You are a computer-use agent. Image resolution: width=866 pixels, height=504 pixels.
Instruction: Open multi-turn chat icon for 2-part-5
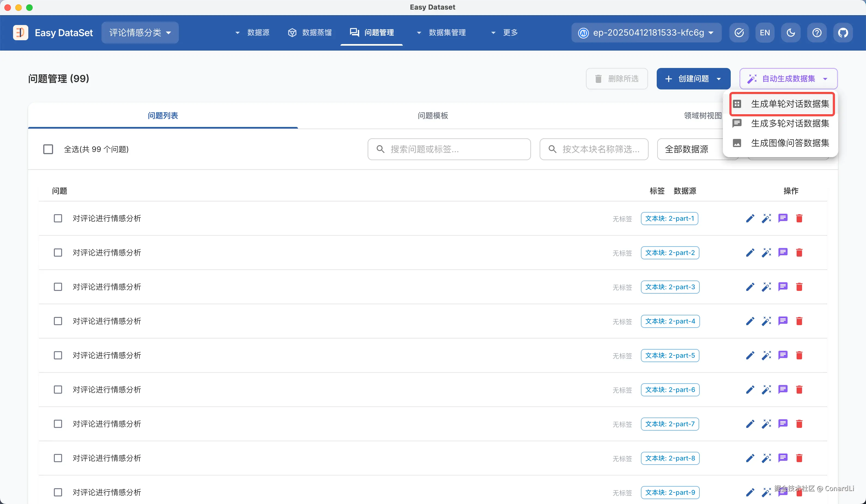(783, 355)
